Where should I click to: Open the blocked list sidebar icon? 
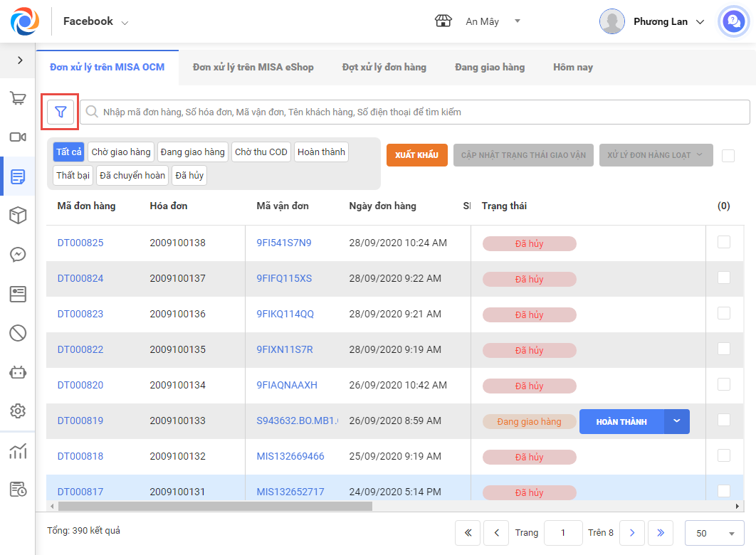tap(18, 332)
